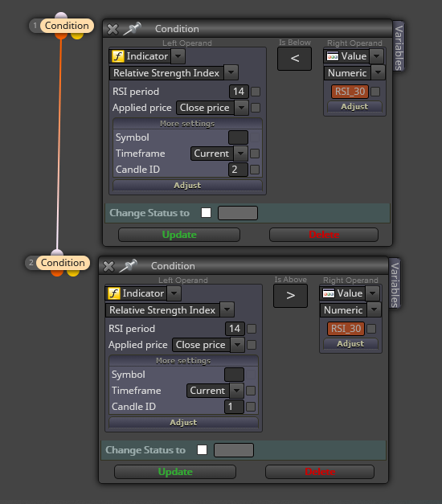Click Delete button in first condition

coord(324,235)
